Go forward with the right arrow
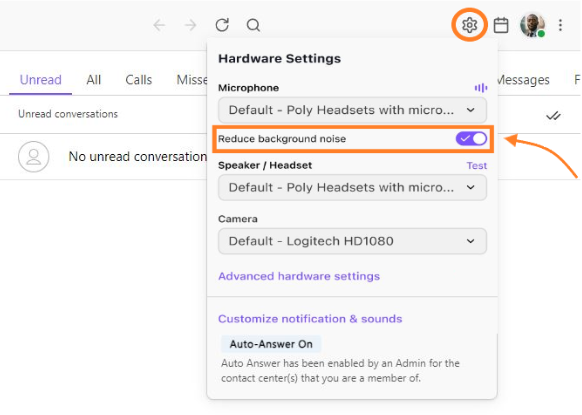 [x=190, y=25]
